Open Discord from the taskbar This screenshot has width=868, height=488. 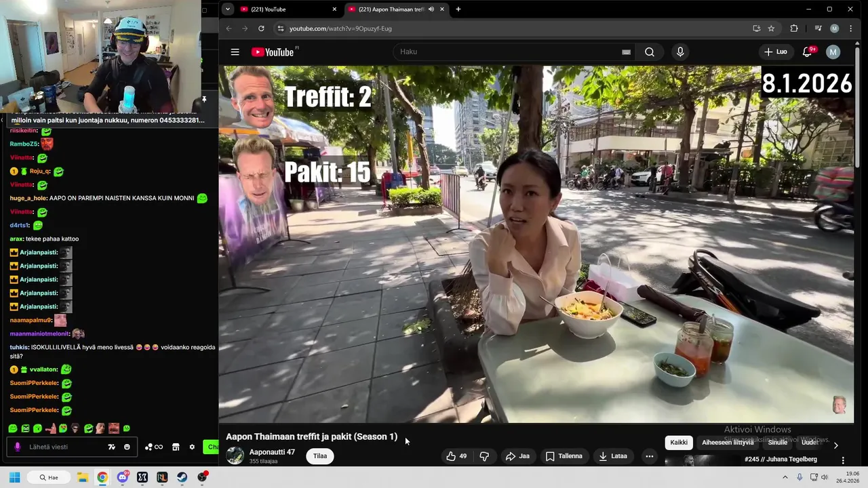(123, 477)
